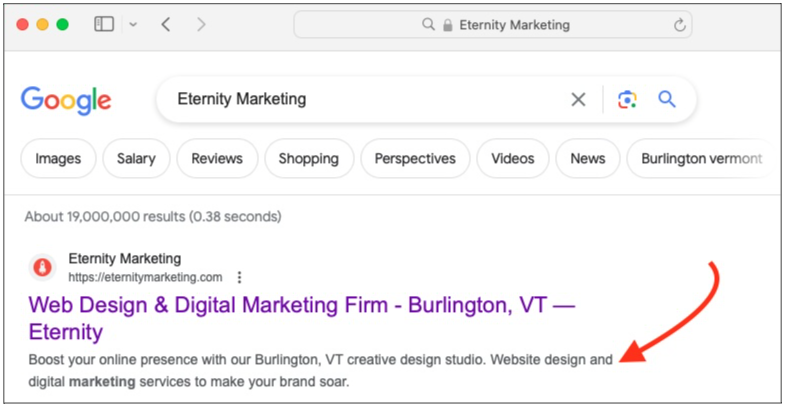Click the green full-screen window button
The width and height of the screenshot is (786, 408).
point(63,25)
